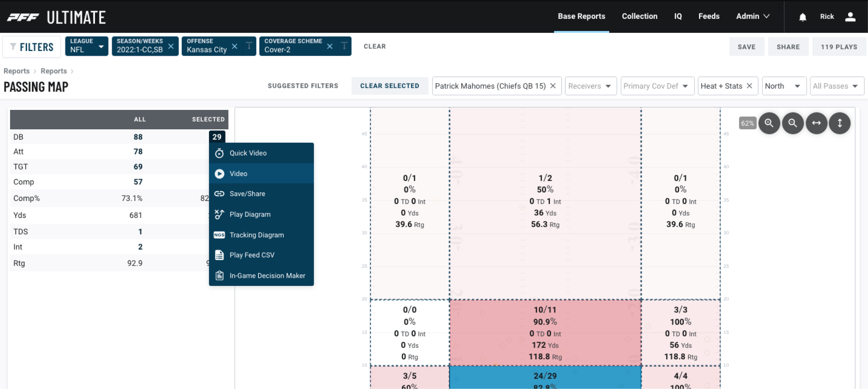The height and width of the screenshot is (389, 868).
Task: Zoom out on the passing map
Action: coord(793,123)
